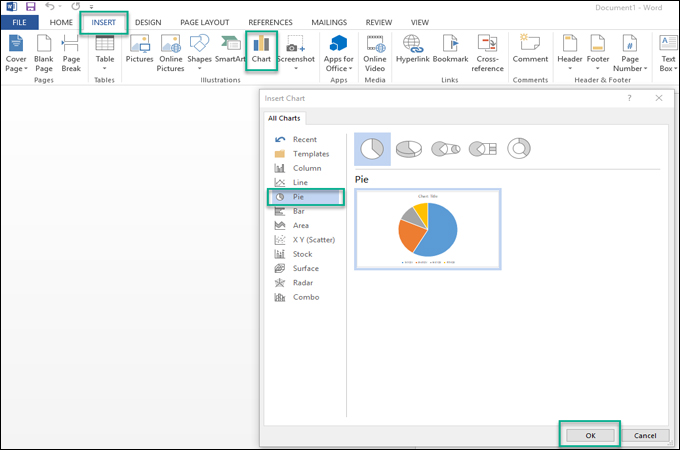Open Apps for Office dropdown

[339, 54]
